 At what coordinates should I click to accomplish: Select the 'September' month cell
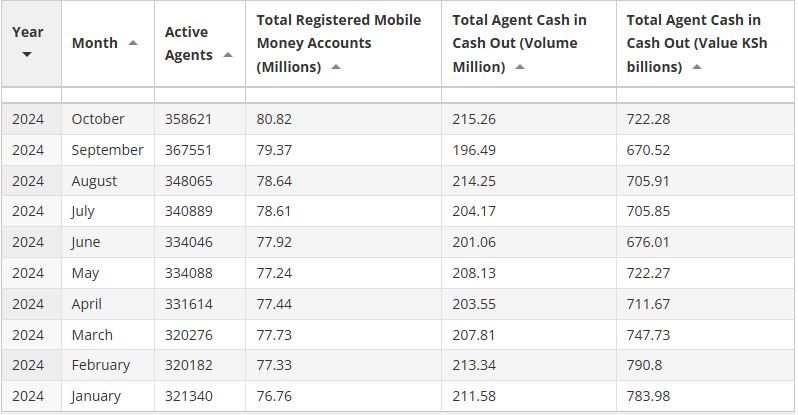pos(107,150)
